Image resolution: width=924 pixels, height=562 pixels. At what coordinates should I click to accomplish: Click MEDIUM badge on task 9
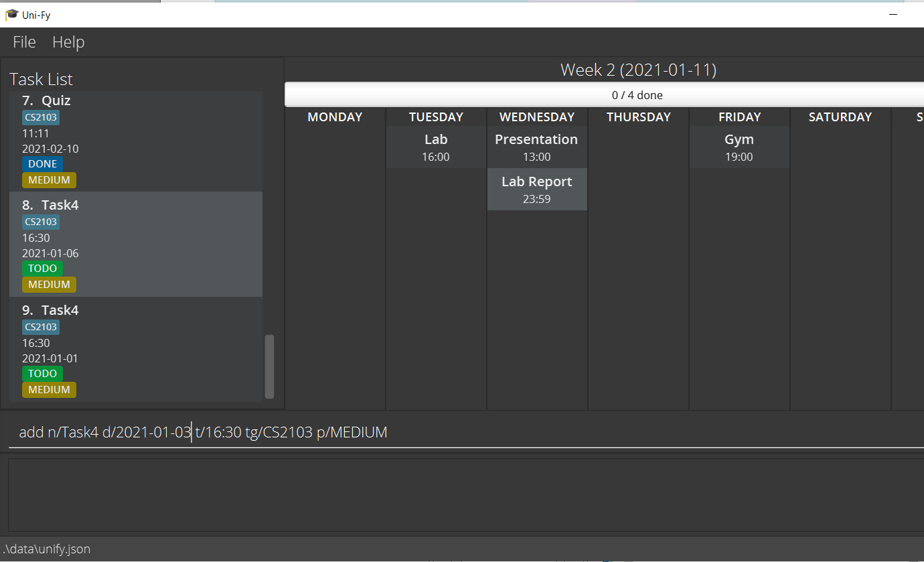point(49,390)
